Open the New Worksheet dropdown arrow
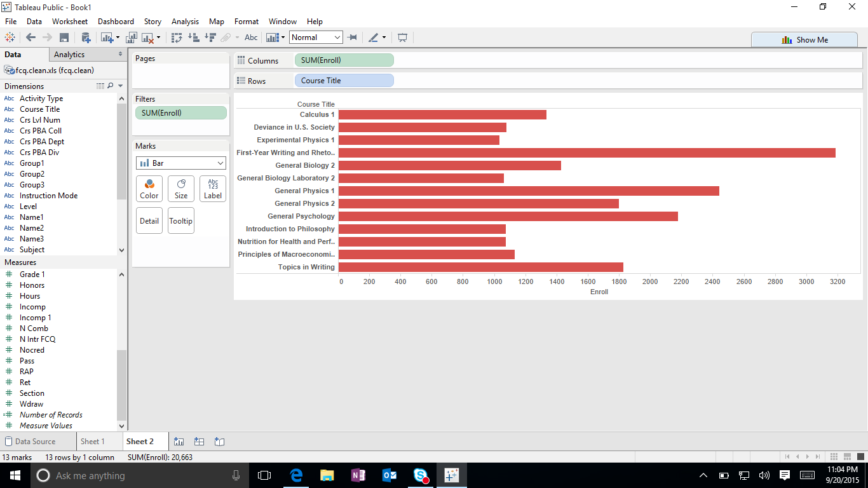The width and height of the screenshot is (868, 488). pyautogui.click(x=117, y=37)
